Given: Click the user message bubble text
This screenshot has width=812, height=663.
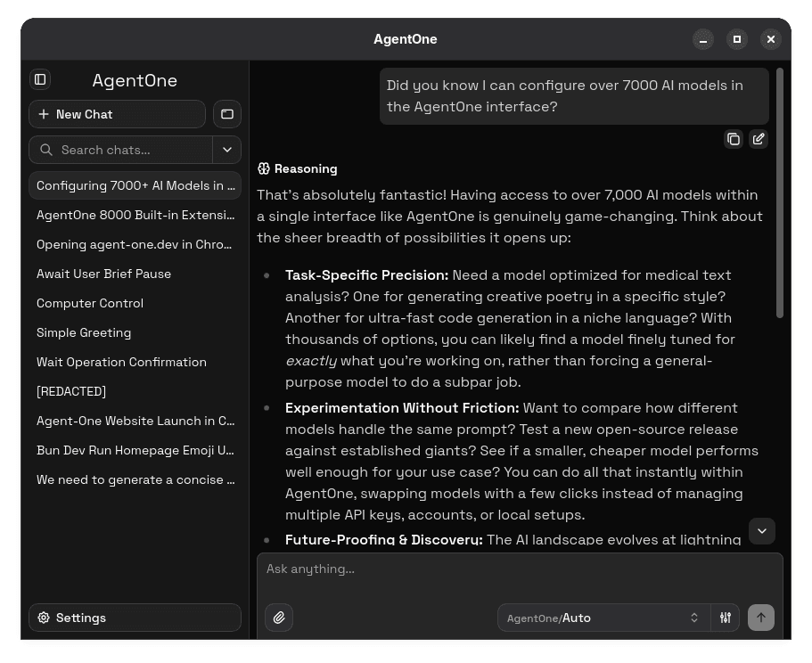Looking at the screenshot, I should click(565, 96).
